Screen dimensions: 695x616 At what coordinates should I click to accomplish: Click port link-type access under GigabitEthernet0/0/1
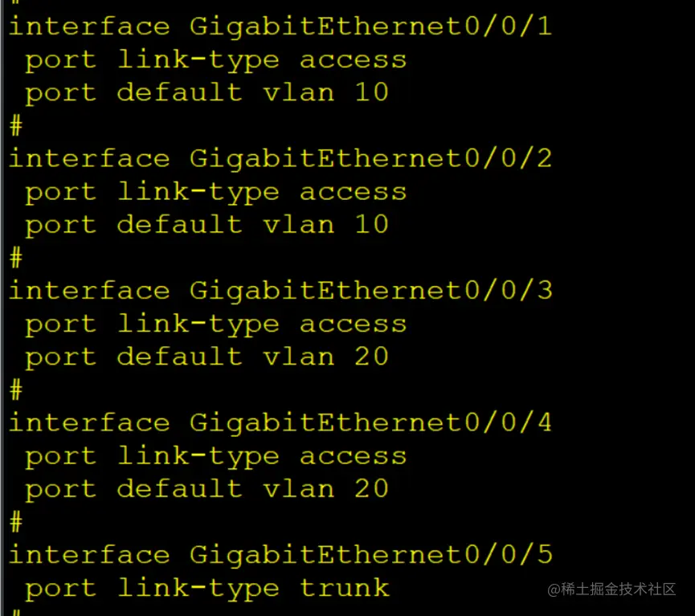[216, 61]
